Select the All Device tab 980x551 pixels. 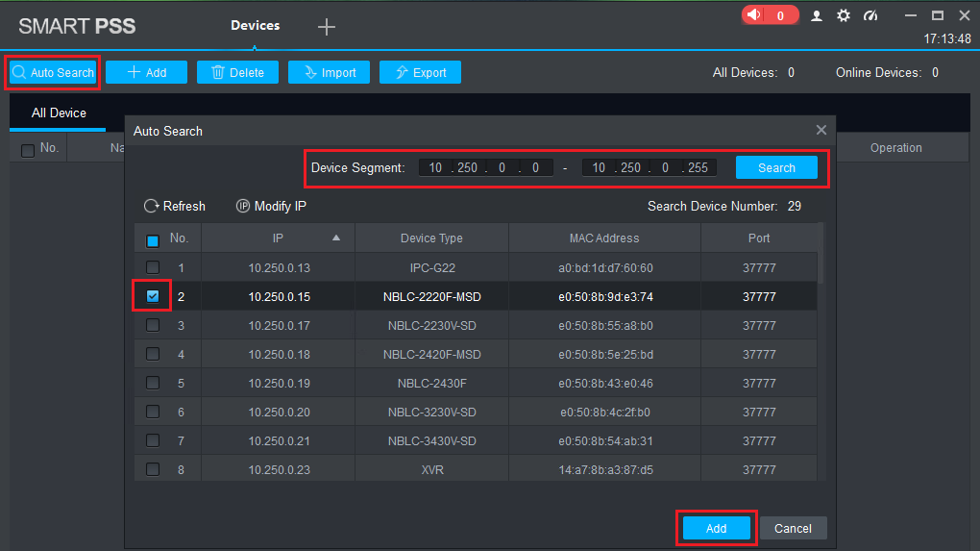click(58, 113)
